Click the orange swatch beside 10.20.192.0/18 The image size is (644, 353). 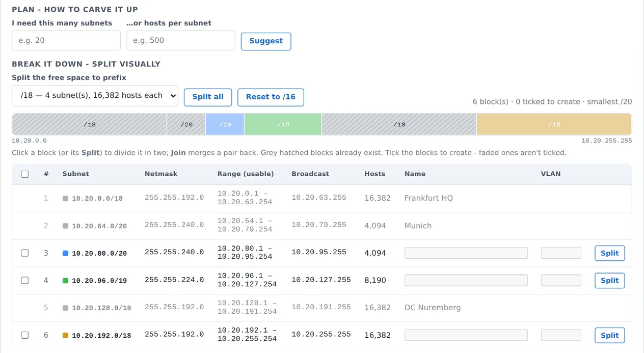[65, 335]
